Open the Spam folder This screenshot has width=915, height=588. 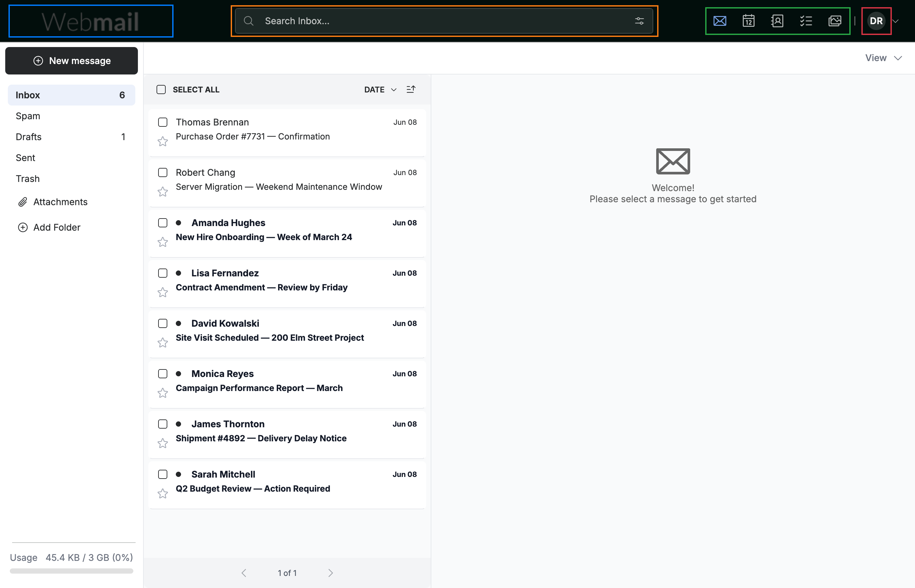pos(72,116)
